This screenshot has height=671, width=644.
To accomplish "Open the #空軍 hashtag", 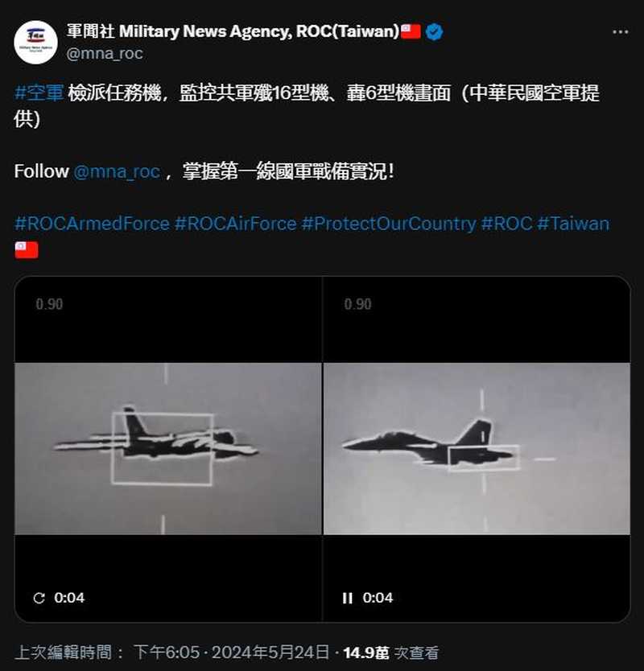I will tap(39, 93).
